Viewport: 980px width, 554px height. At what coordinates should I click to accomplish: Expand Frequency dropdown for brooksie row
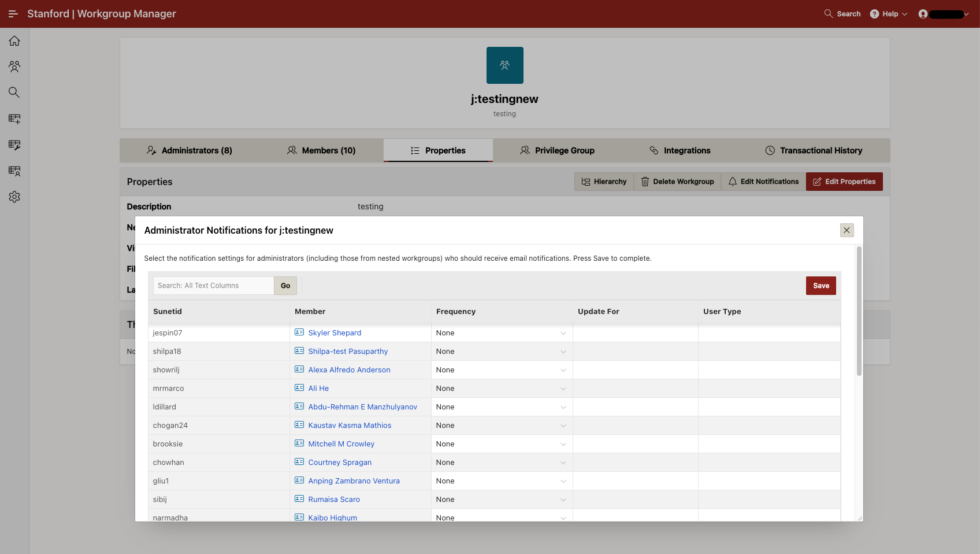coord(501,444)
